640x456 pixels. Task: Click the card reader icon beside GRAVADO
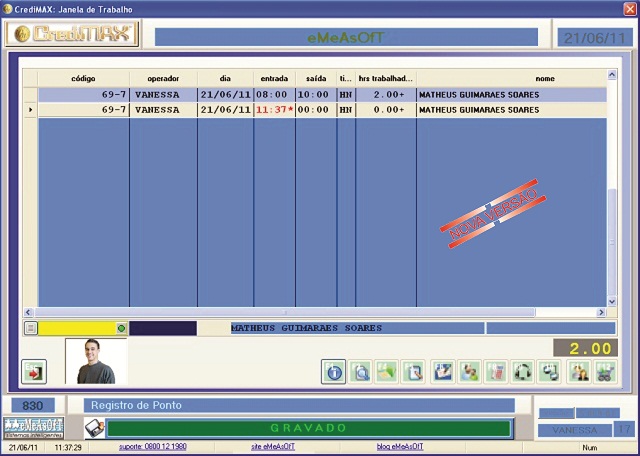[x=92, y=428]
